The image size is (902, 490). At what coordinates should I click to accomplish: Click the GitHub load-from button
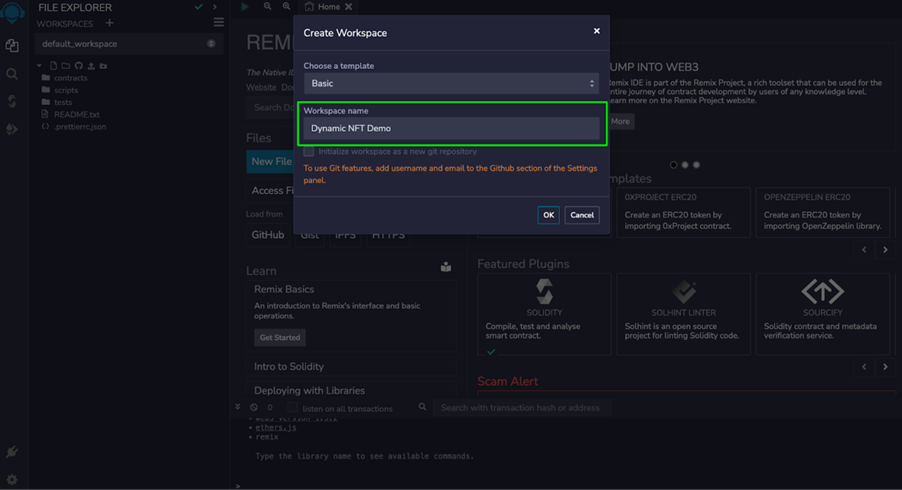267,235
